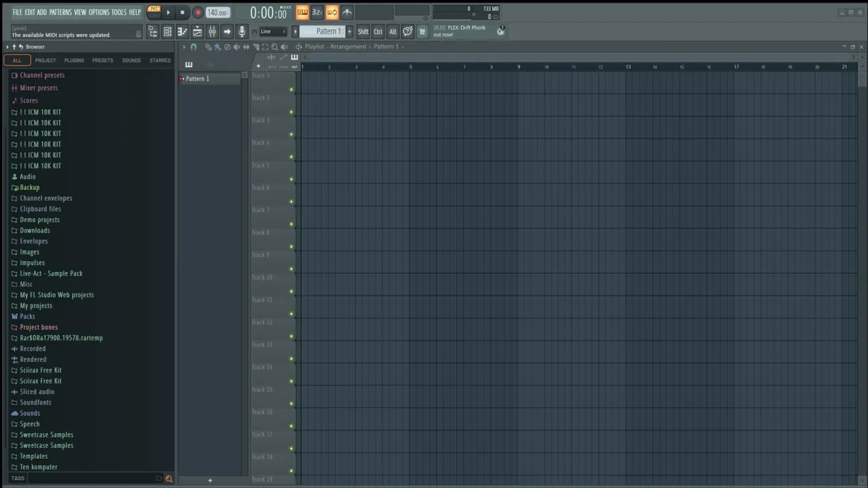Image resolution: width=868 pixels, height=488 pixels.
Task: Click the microphone recording icon
Action: [241, 31]
